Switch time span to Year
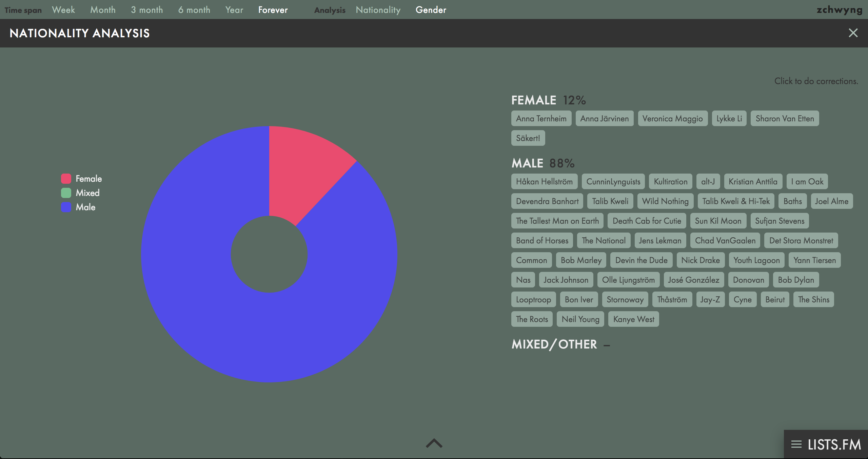This screenshot has height=459, width=868. point(234,10)
